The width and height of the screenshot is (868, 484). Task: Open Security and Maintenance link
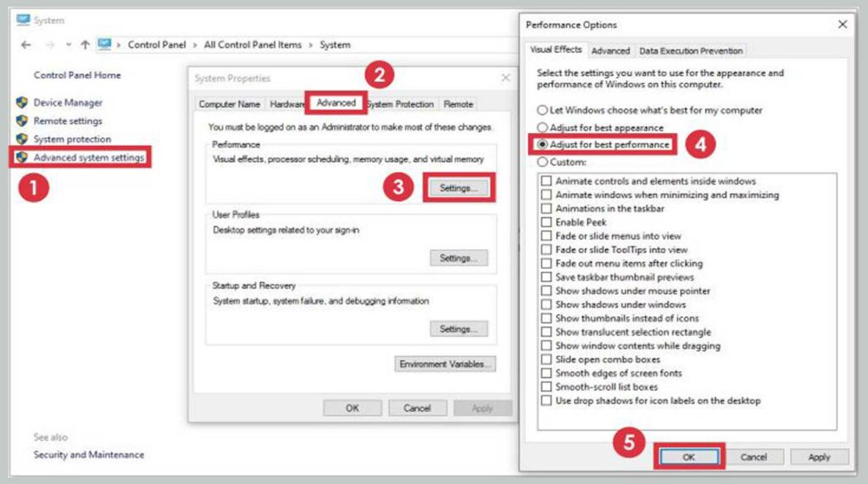point(88,455)
